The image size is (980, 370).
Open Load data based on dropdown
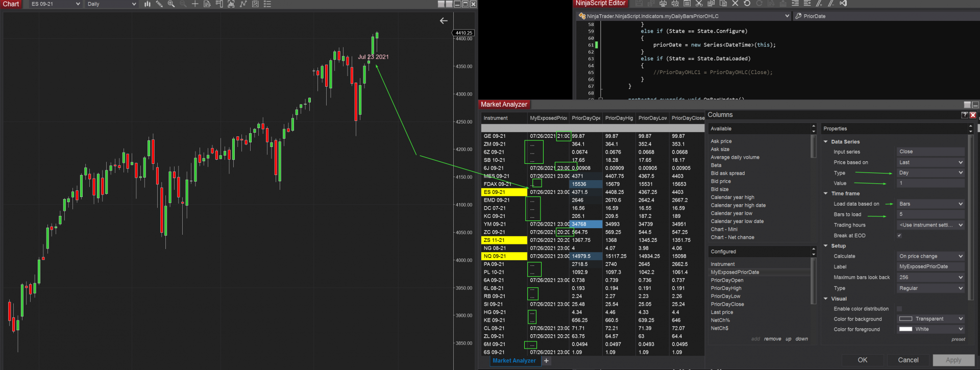click(x=931, y=204)
